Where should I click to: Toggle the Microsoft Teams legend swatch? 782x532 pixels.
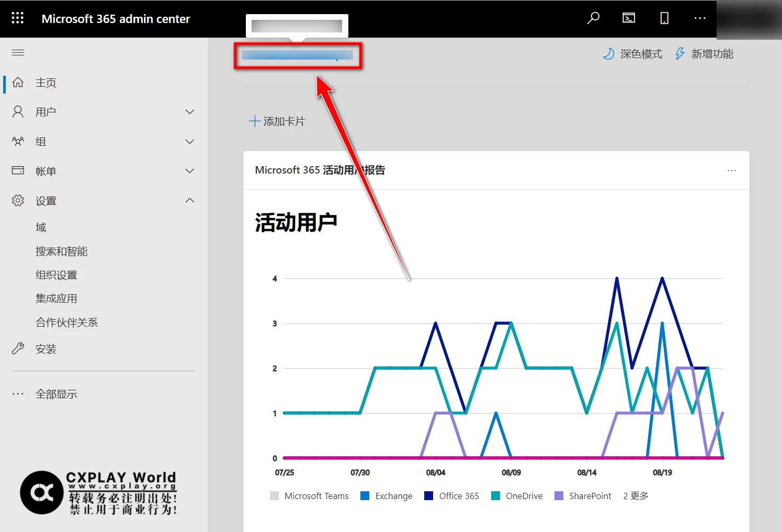click(275, 496)
